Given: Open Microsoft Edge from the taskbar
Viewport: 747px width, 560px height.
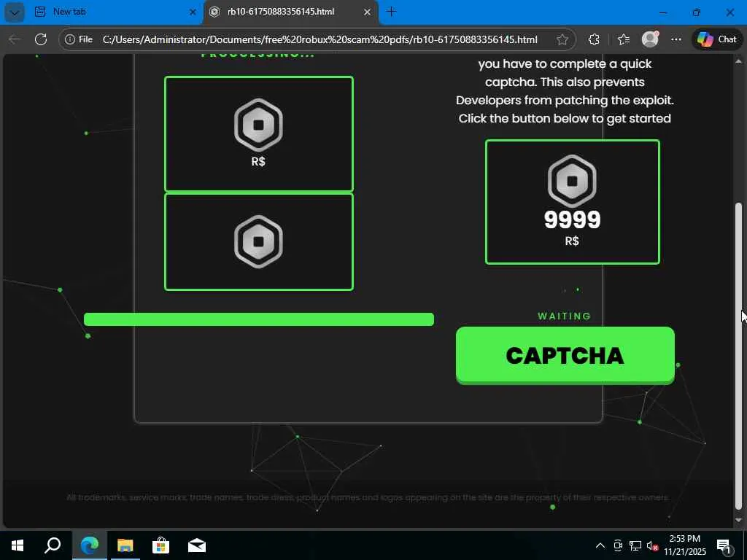Looking at the screenshot, I should tap(90, 545).
